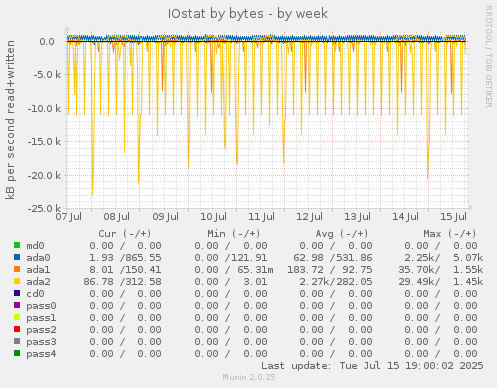Click the 'pass0' legend label
The height and width of the screenshot is (388, 497).
click(41, 306)
